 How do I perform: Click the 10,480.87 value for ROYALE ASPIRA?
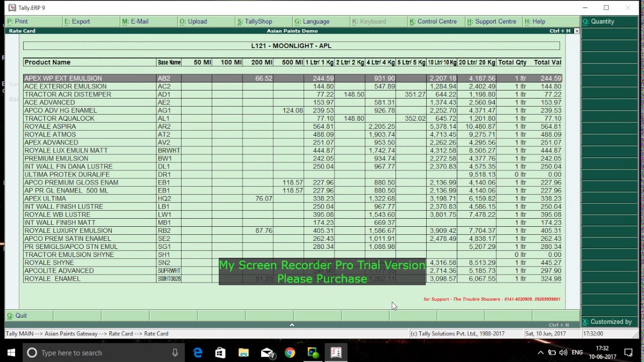pos(480,127)
